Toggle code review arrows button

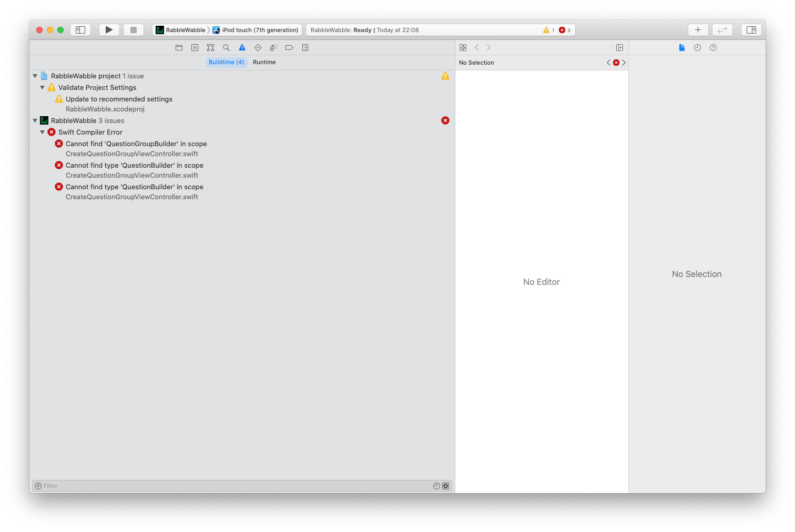[722, 30]
